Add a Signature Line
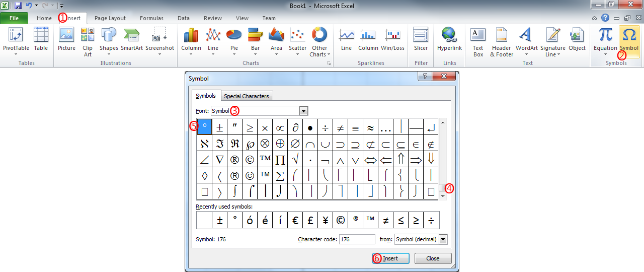The width and height of the screenshot is (644, 272). 553,42
